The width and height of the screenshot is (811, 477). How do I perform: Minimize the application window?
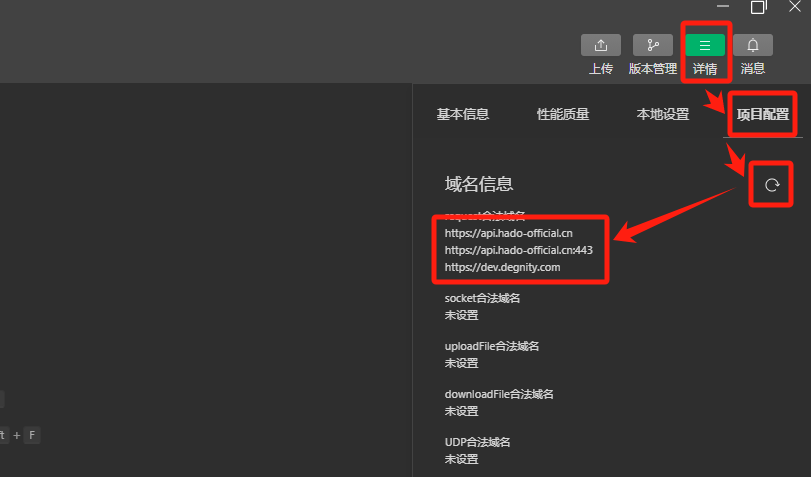[x=723, y=6]
